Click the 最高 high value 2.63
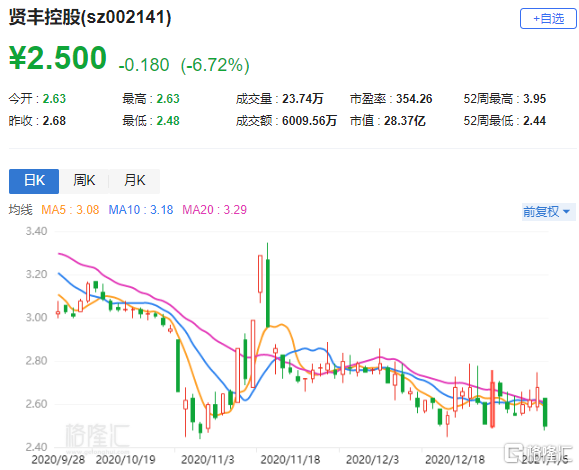 pos(168,99)
